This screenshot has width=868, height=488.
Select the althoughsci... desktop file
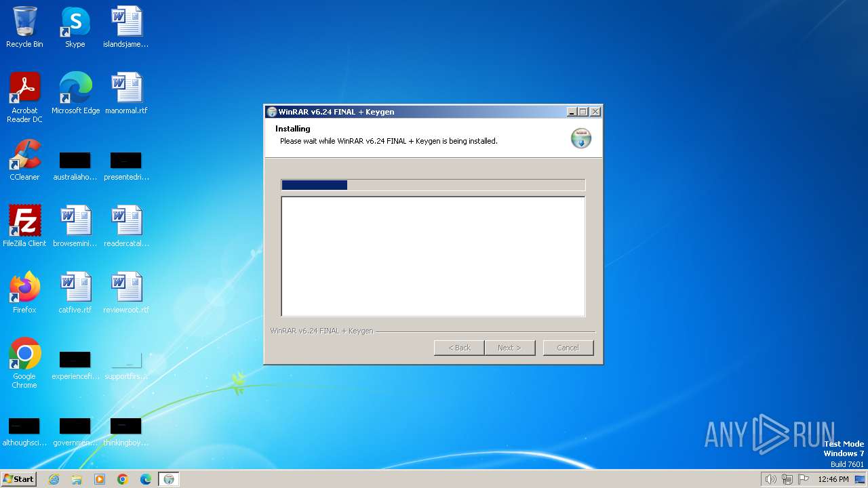[x=24, y=432]
